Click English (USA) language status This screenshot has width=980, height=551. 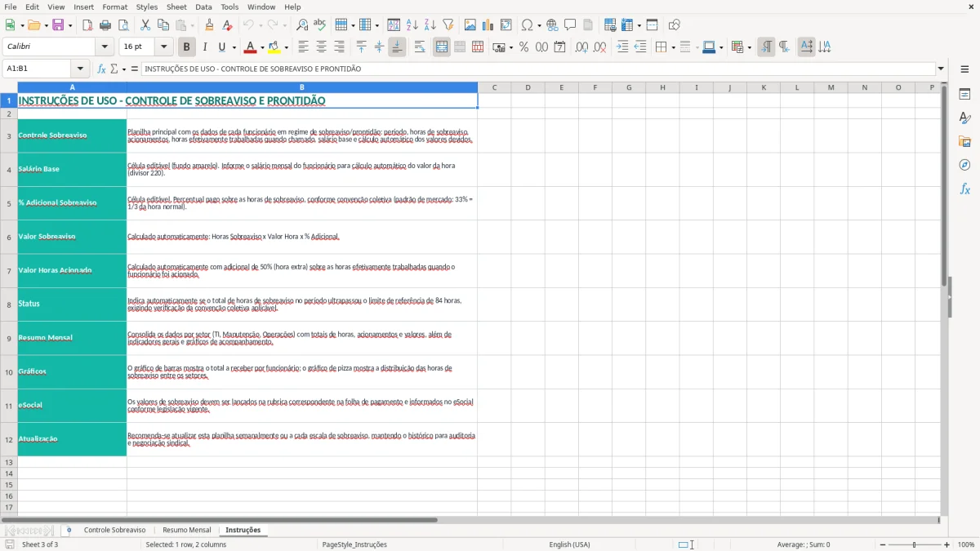(569, 544)
